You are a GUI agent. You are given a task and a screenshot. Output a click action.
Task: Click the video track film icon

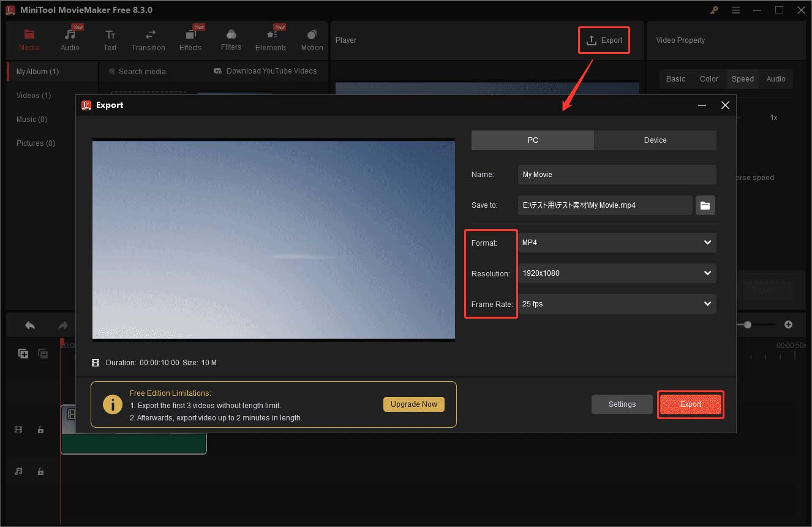[18, 430]
